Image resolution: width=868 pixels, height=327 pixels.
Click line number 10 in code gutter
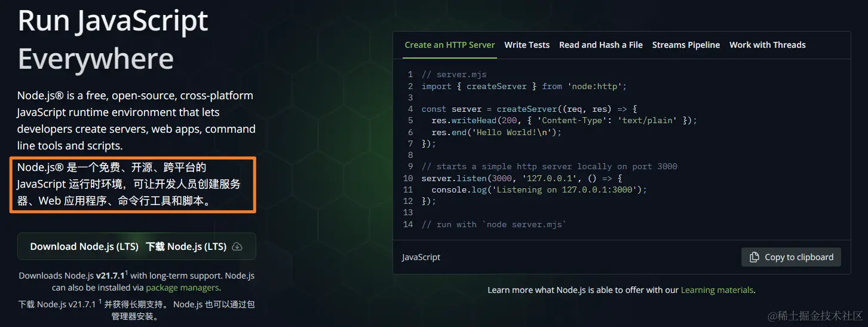pyautogui.click(x=408, y=178)
